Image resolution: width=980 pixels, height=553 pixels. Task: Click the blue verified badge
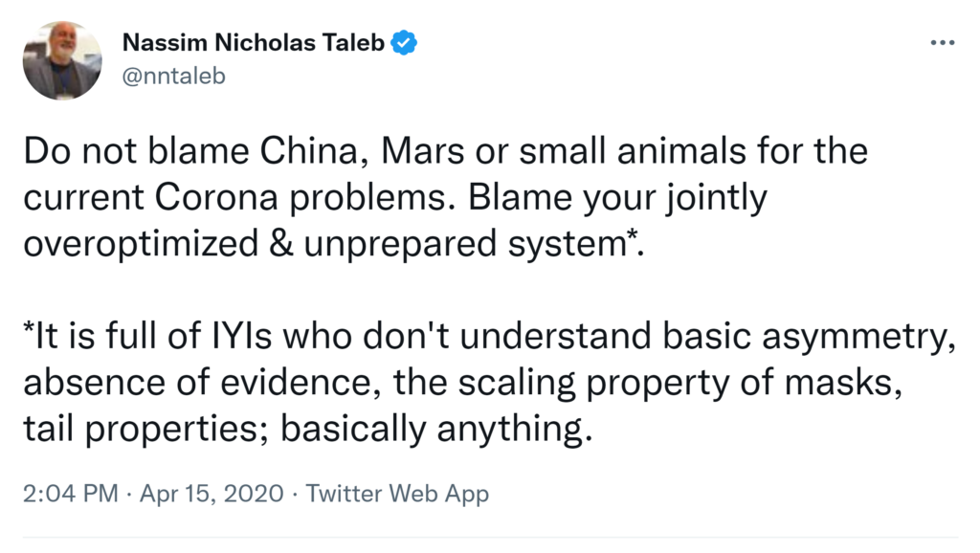click(404, 42)
